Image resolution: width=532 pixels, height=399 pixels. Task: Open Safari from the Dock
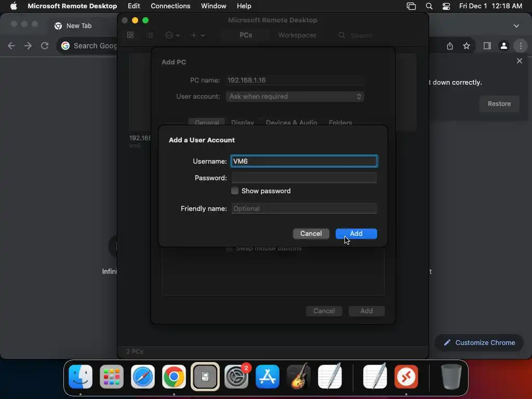(143, 377)
